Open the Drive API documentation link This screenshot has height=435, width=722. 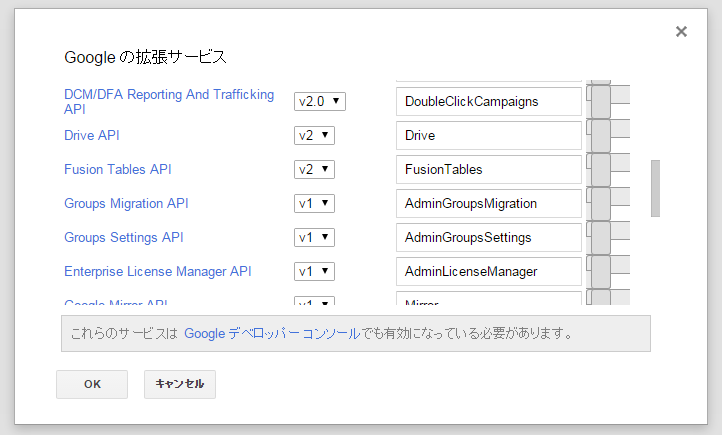pyautogui.click(x=92, y=135)
